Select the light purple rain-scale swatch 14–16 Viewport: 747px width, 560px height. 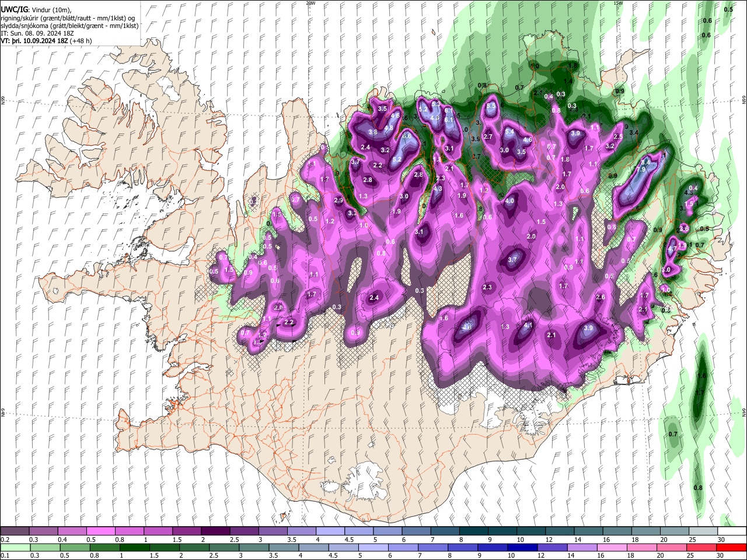pyautogui.click(x=581, y=547)
